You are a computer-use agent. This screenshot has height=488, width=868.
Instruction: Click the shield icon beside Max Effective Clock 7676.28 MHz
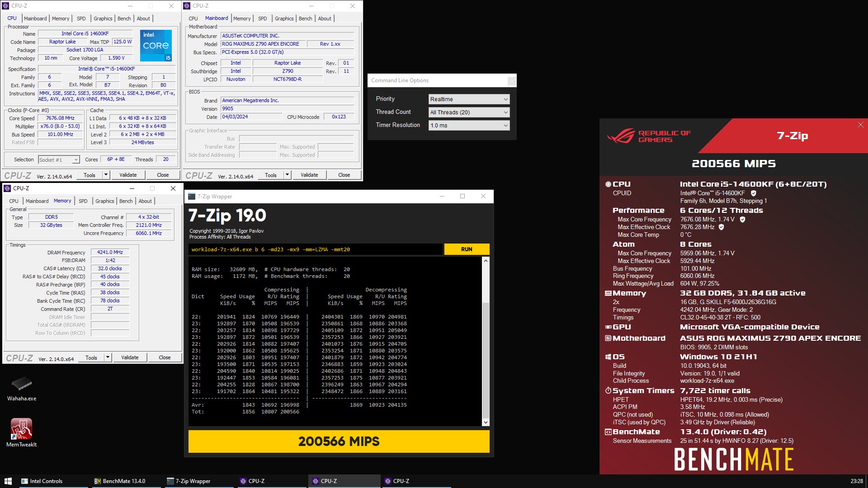point(722,227)
